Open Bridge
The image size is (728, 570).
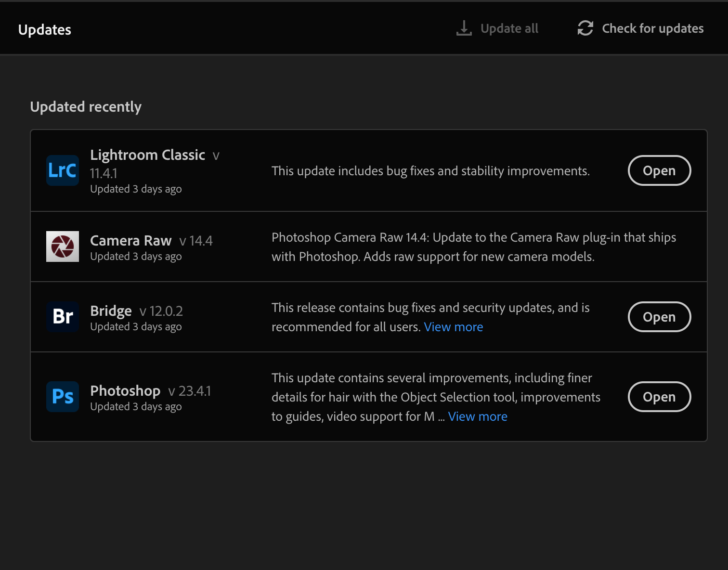pos(659,317)
